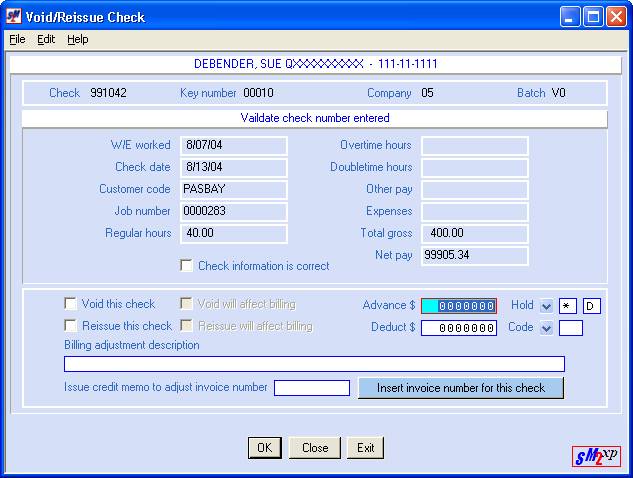Click Batch value V0
The image size is (633, 478).
tap(558, 93)
